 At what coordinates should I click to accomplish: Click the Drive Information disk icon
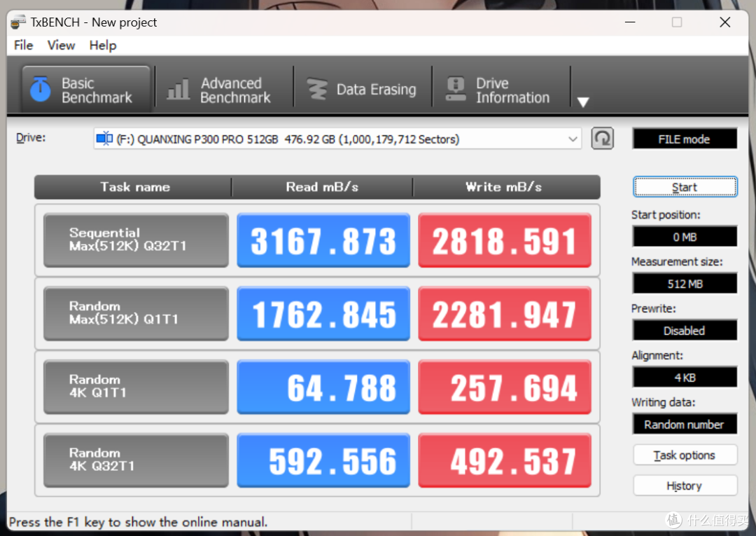click(456, 89)
